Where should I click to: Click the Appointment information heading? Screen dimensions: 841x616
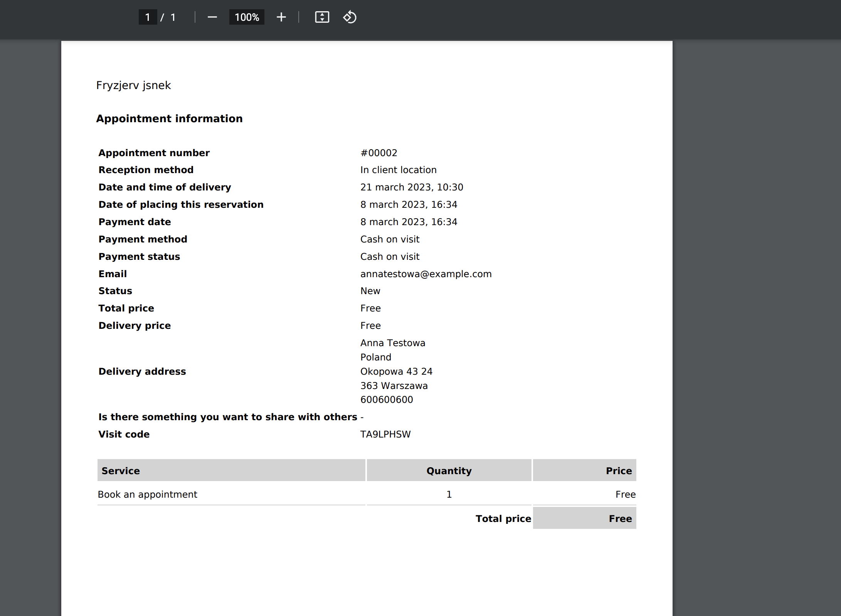[169, 119]
